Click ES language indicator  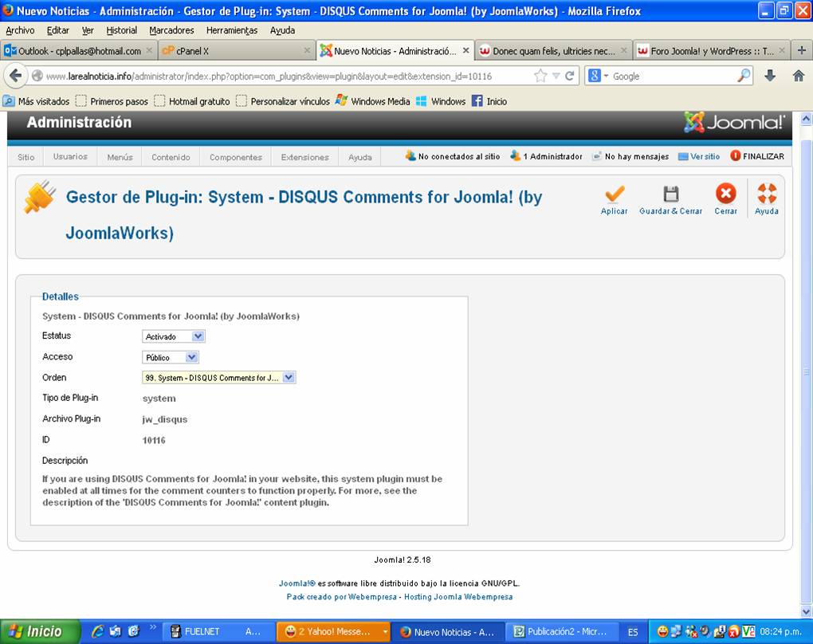pyautogui.click(x=633, y=632)
